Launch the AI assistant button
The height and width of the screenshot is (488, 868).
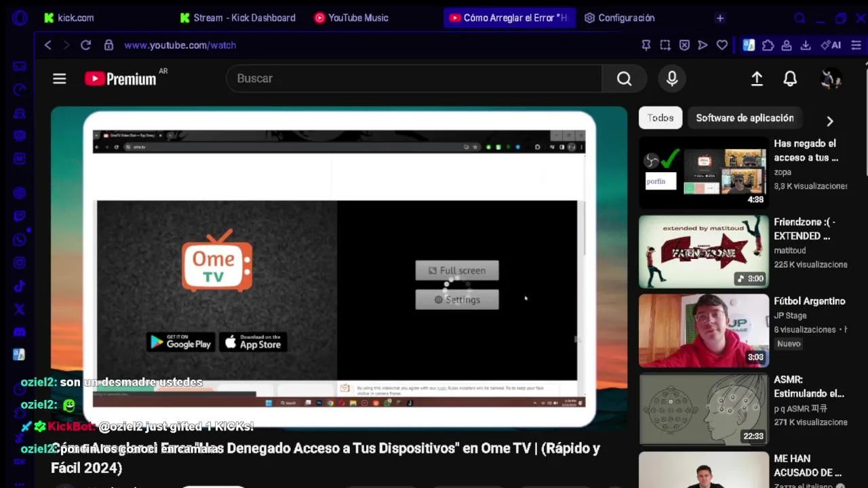tap(831, 45)
